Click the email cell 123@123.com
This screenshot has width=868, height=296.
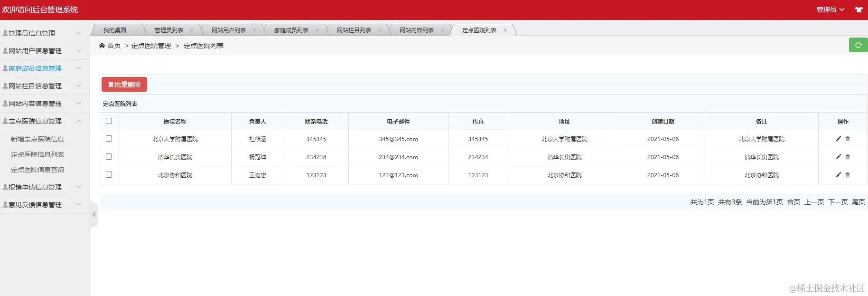(398, 175)
